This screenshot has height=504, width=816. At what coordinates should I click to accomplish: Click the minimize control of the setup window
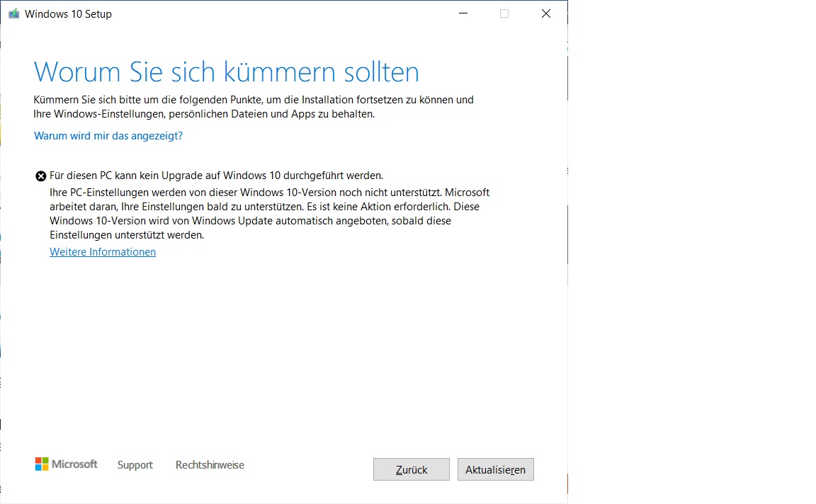click(x=463, y=13)
